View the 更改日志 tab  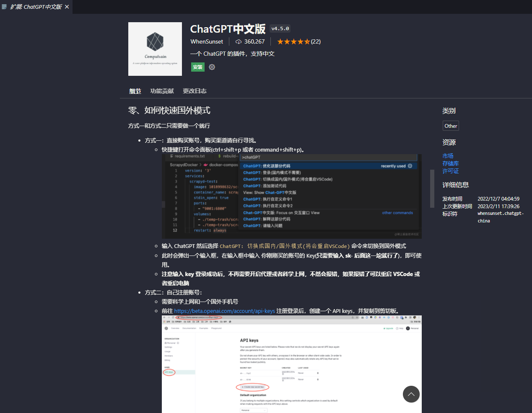(195, 91)
